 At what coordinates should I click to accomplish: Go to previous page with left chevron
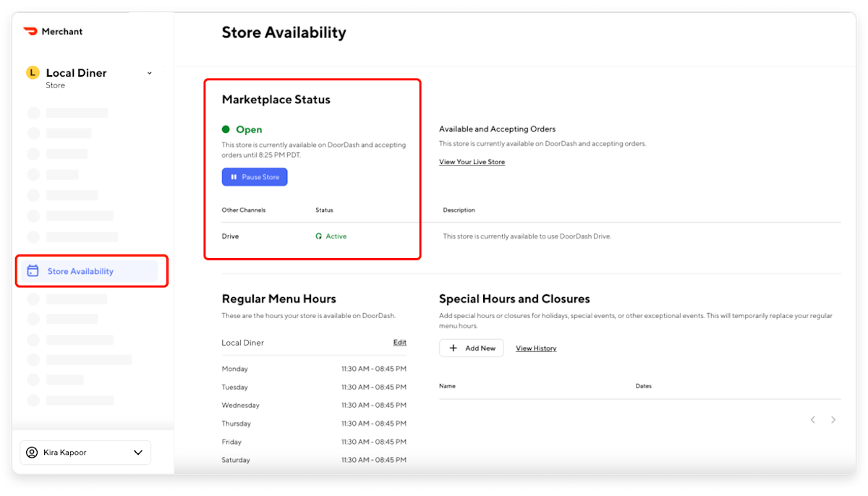pos(813,420)
